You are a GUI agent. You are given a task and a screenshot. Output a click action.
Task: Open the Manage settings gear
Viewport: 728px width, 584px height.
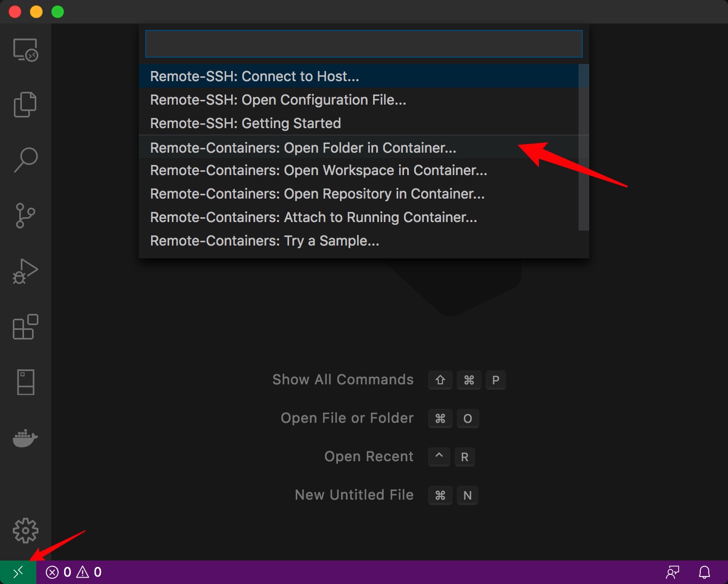(x=26, y=531)
